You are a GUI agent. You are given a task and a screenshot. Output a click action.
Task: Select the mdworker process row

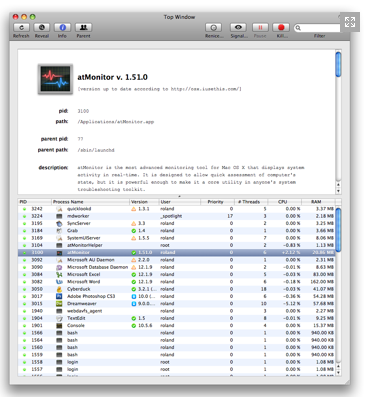click(177, 216)
